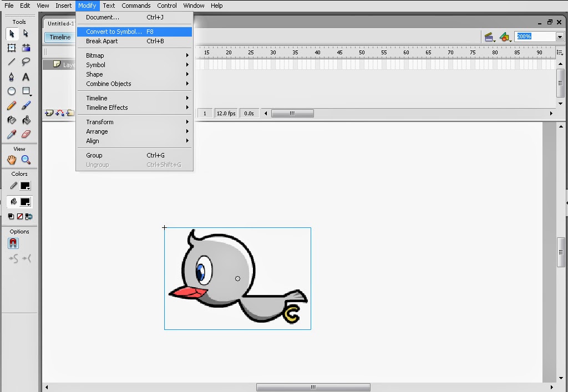The width and height of the screenshot is (568, 392).
Task: Click the Insert Layer Folder icon
Action: coord(70,113)
